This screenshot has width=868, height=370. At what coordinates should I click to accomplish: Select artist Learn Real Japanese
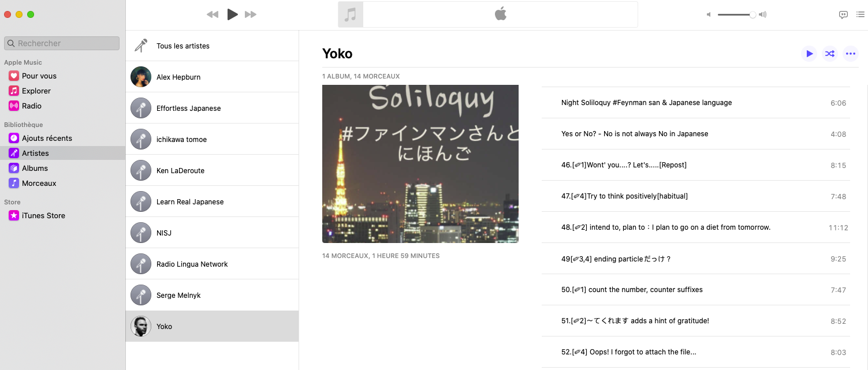point(212,201)
